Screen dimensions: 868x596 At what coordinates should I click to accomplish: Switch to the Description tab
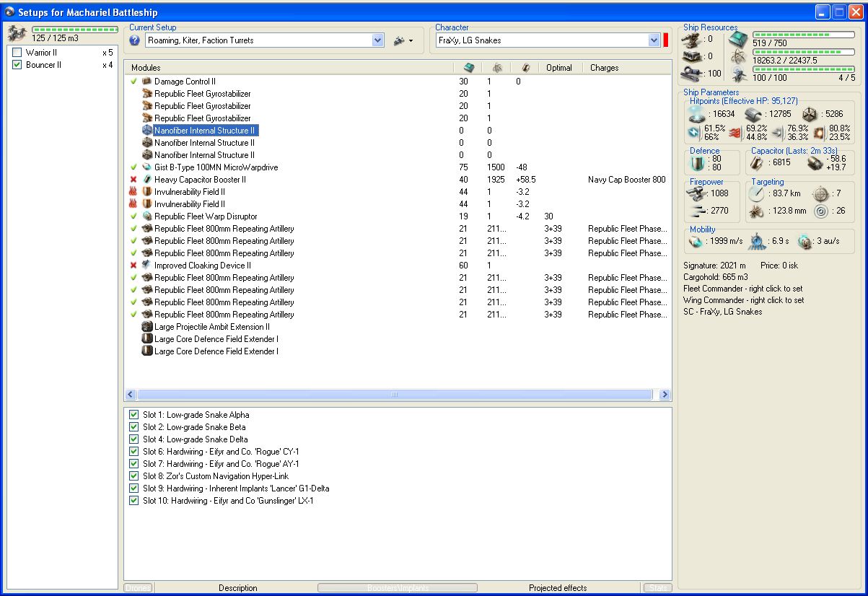[x=237, y=588]
